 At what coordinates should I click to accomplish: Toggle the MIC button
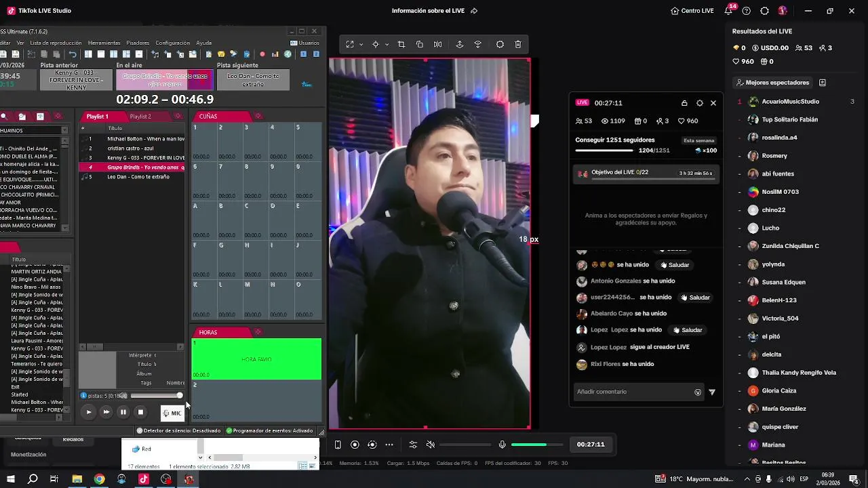click(172, 413)
